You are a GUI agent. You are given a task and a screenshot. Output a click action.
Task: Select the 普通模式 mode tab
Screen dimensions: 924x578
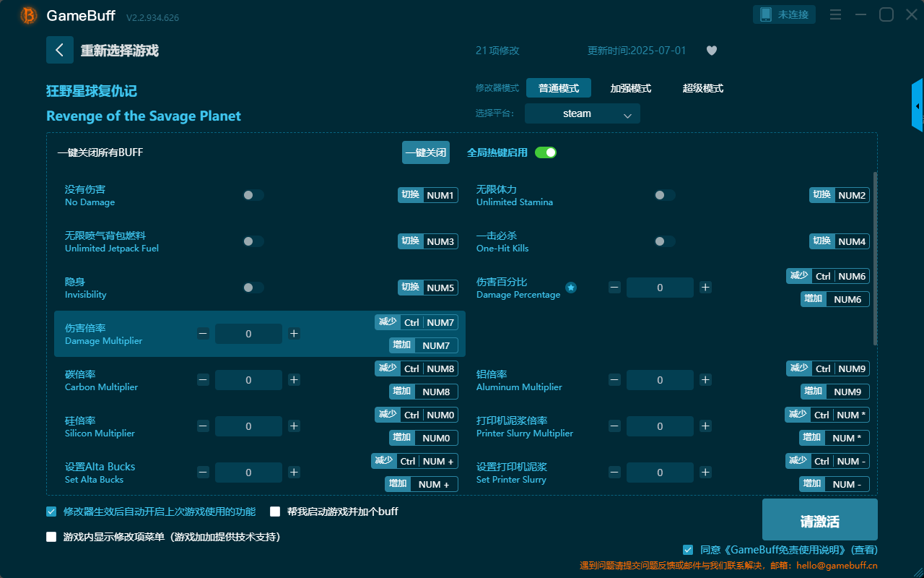tap(559, 88)
